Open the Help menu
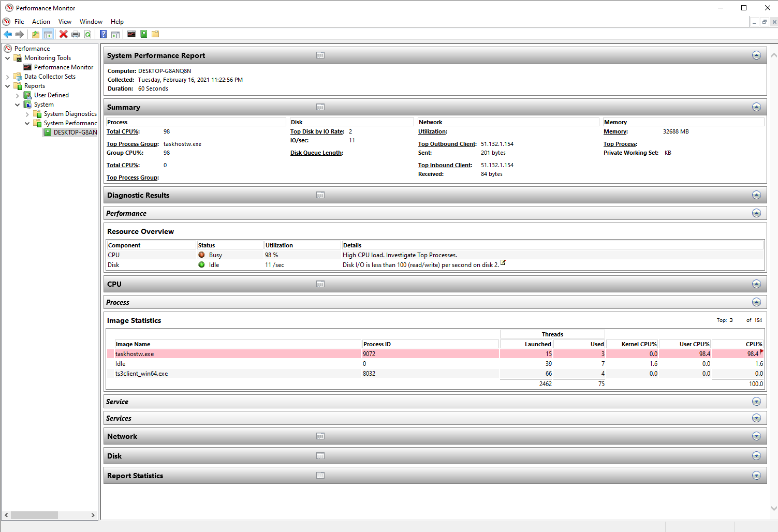 117,22
